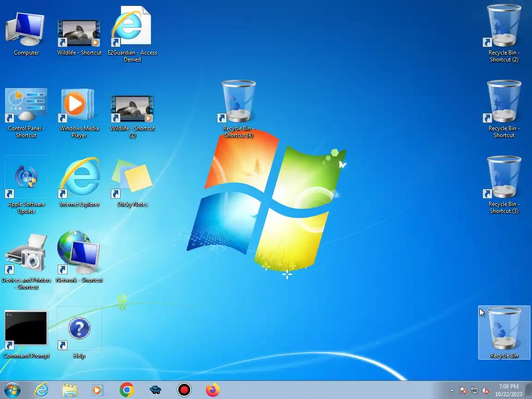Open Windows Explorer folder on taskbar
The image size is (532, 399).
[70, 390]
